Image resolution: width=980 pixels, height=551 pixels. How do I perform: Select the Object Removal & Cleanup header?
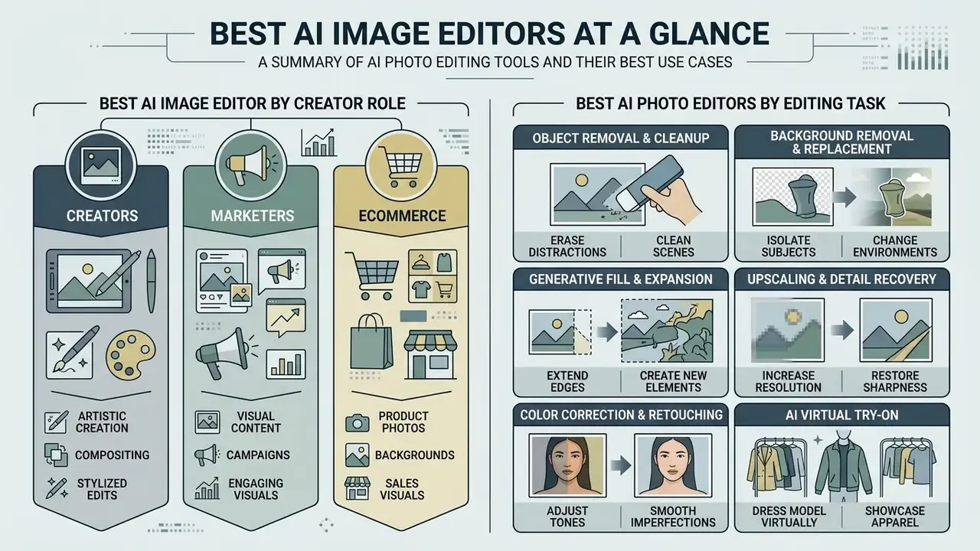621,139
